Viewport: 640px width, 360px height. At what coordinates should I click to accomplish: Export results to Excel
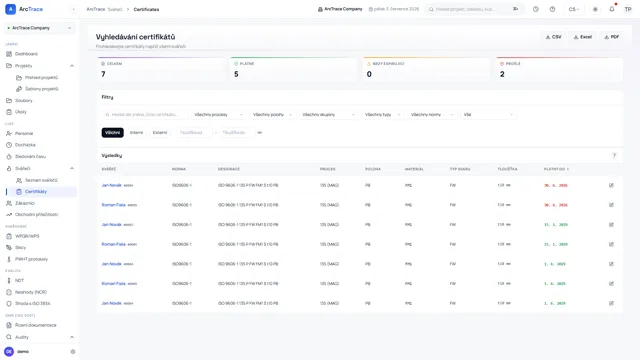coord(582,37)
